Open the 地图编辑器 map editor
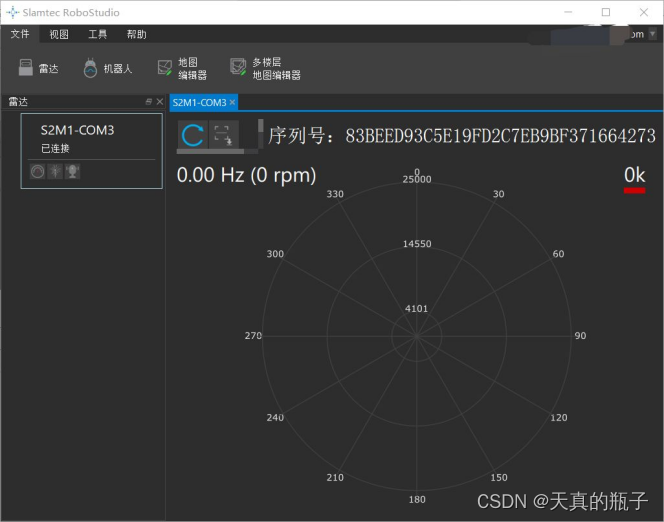 (182, 68)
